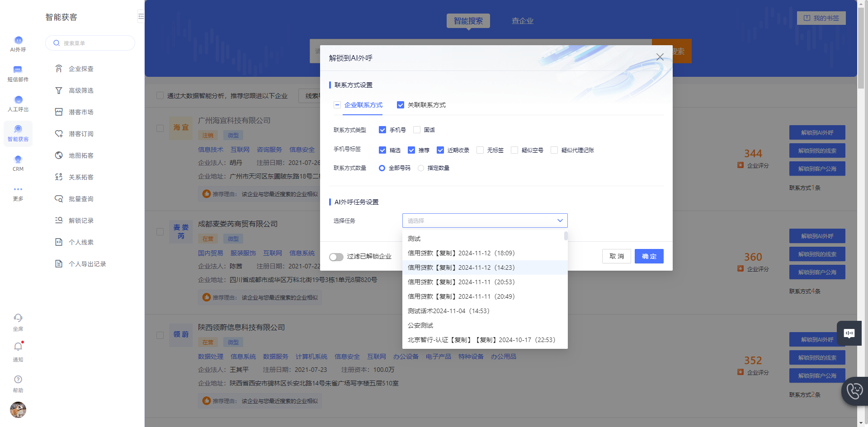The image size is (868, 427).
Task: Collapse the 选择任务 dropdown arrow
Action: (x=560, y=221)
